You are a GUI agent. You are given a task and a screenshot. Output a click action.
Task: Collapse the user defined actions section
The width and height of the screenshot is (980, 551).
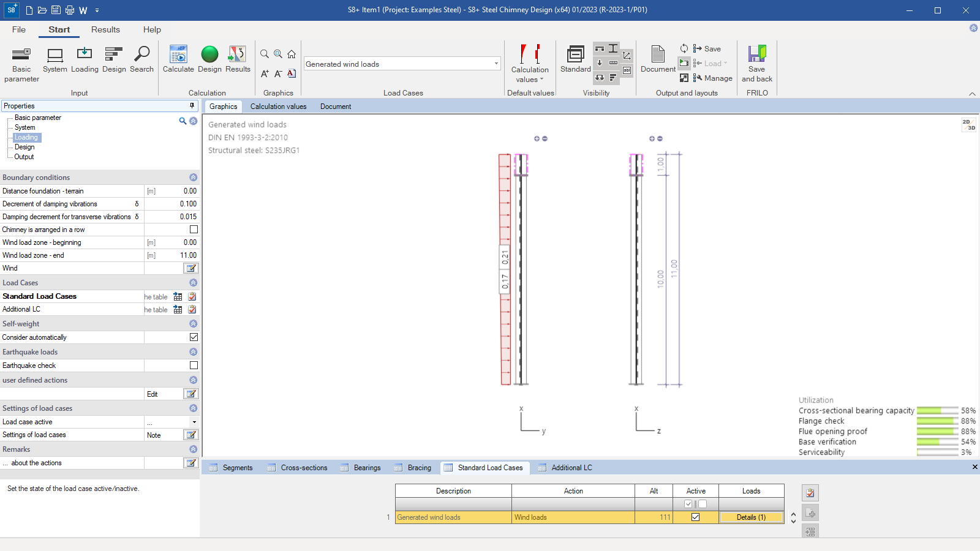click(x=194, y=380)
